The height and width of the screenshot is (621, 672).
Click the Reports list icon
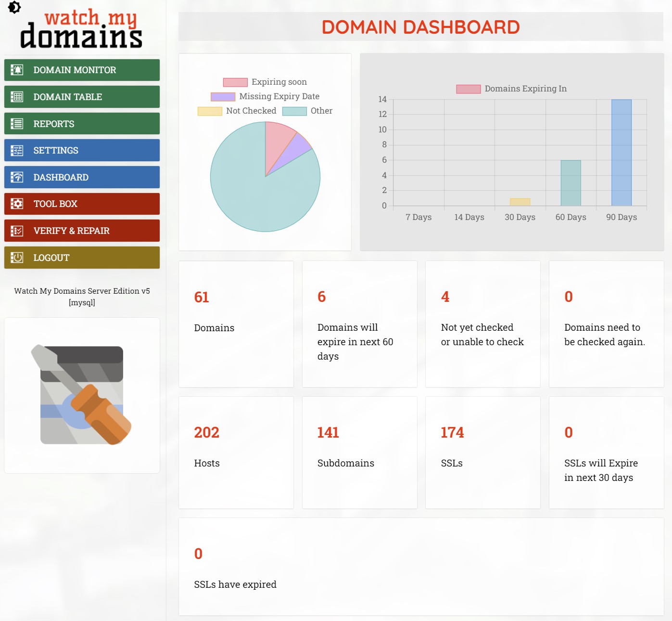16,123
